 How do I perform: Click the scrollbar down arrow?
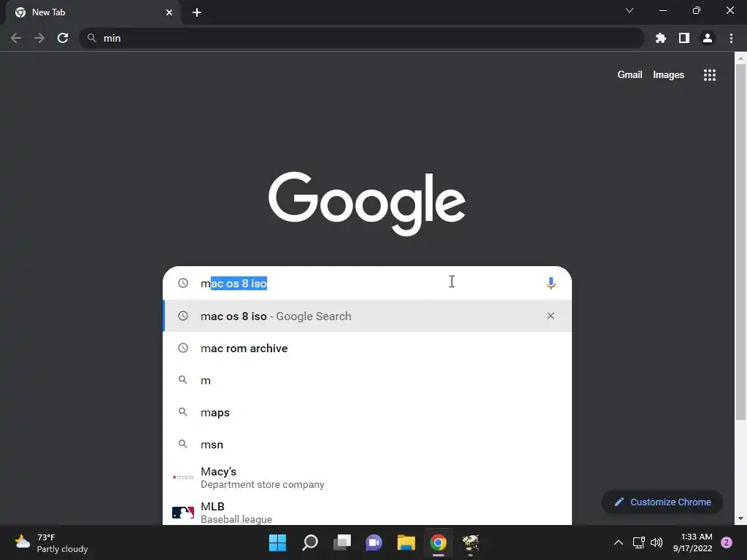pyautogui.click(x=740, y=518)
